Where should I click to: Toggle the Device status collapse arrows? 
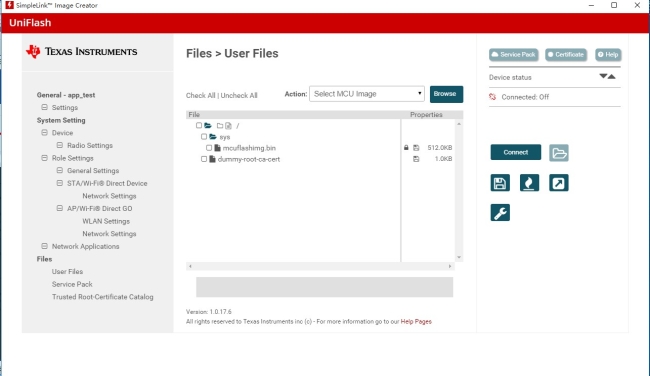[x=607, y=76]
